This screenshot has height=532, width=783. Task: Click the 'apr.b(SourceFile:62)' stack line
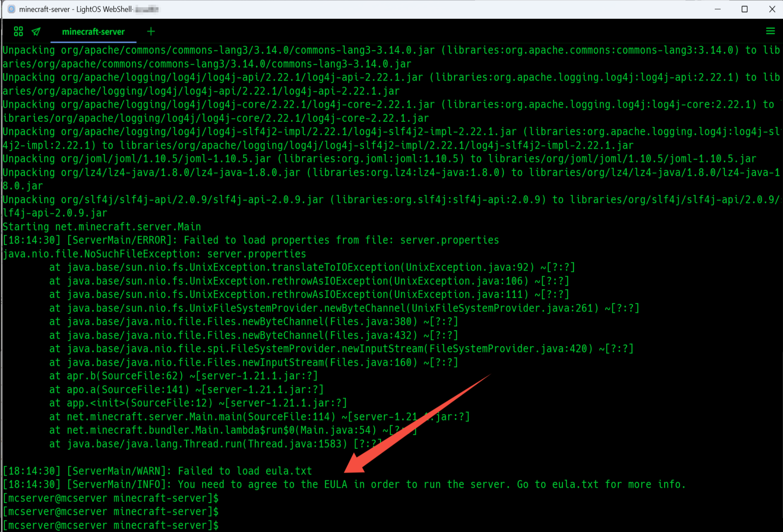pos(184,376)
